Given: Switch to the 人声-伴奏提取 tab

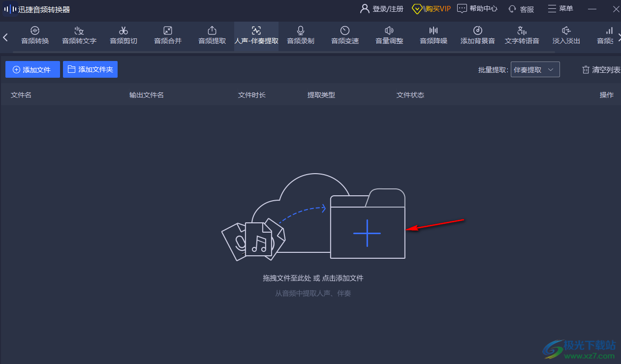Looking at the screenshot, I should pos(256,35).
